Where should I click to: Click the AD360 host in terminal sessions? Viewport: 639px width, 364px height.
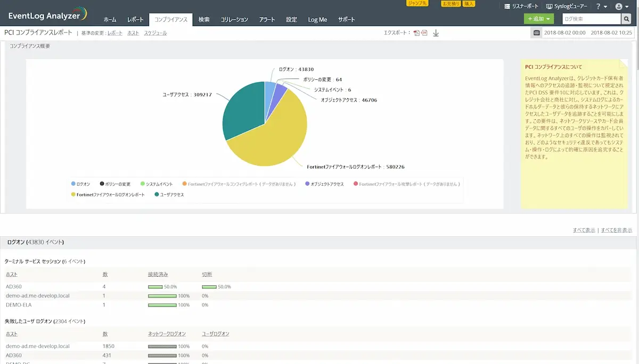click(14, 286)
